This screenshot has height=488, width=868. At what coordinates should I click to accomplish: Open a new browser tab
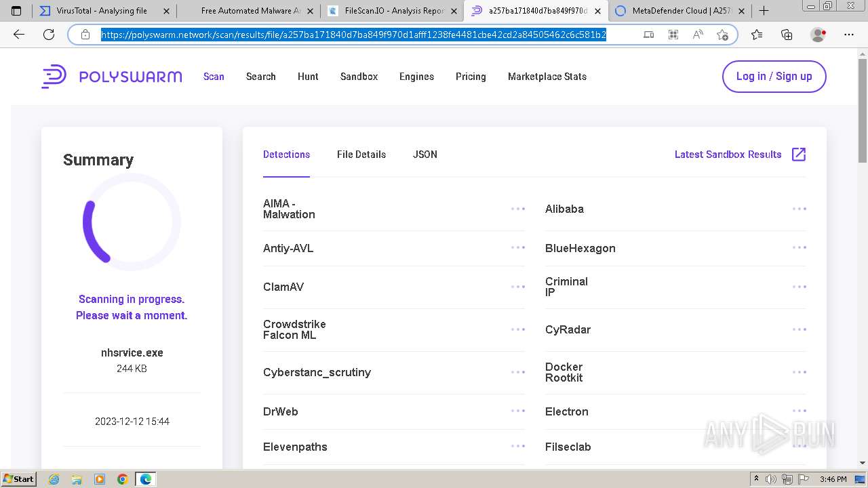pos(764,11)
